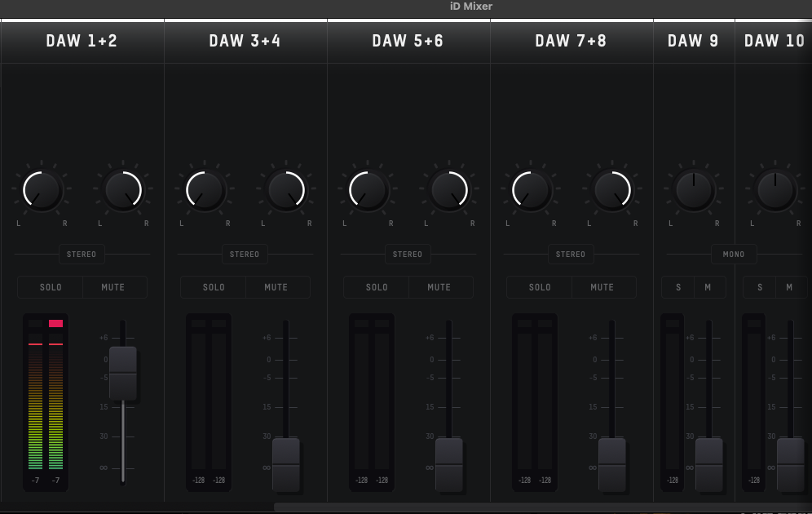The width and height of the screenshot is (812, 514).
Task: Click the DAW 9 fader handle
Action: pyautogui.click(x=709, y=465)
